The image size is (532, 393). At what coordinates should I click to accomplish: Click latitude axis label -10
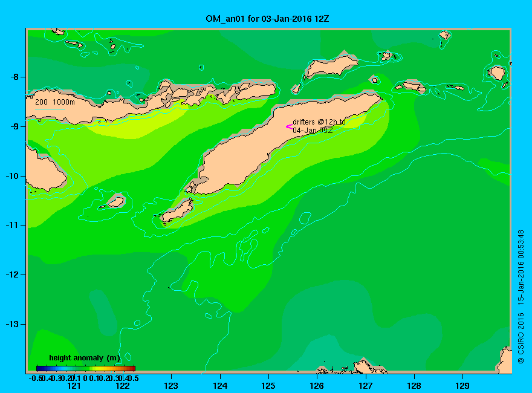13,176
